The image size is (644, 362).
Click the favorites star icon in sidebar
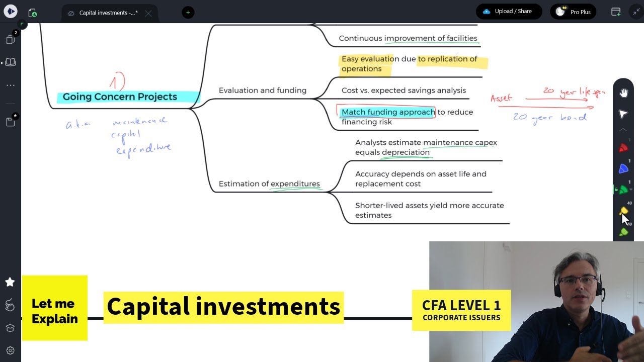click(10, 282)
